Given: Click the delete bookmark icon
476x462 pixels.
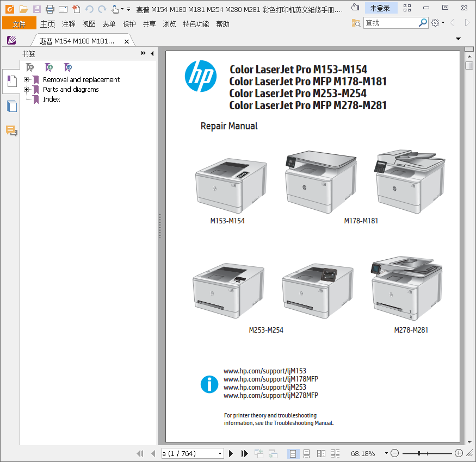Looking at the screenshot, I should click(x=30, y=67).
